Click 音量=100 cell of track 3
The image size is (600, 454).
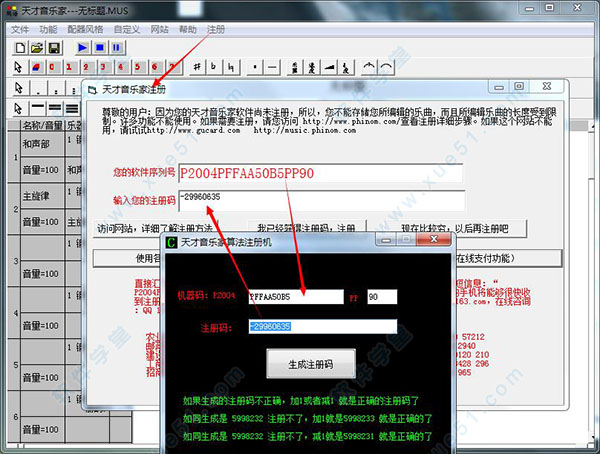tap(42, 274)
